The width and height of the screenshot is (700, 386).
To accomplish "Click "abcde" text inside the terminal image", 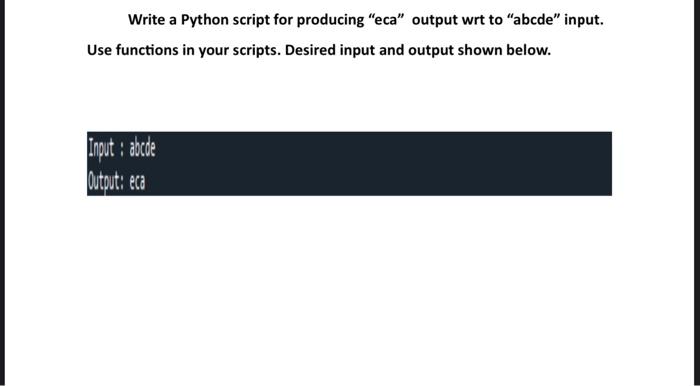I will 142,148.
